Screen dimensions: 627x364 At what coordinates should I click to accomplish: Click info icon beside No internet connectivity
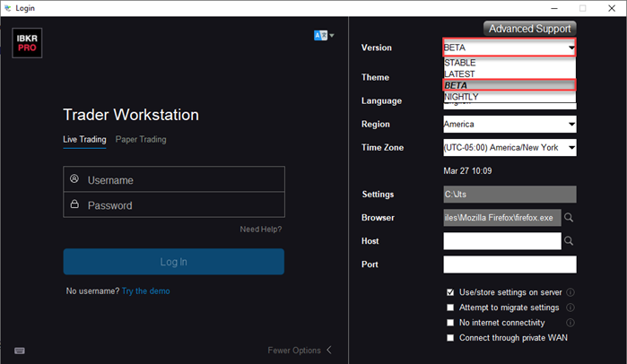click(x=570, y=323)
